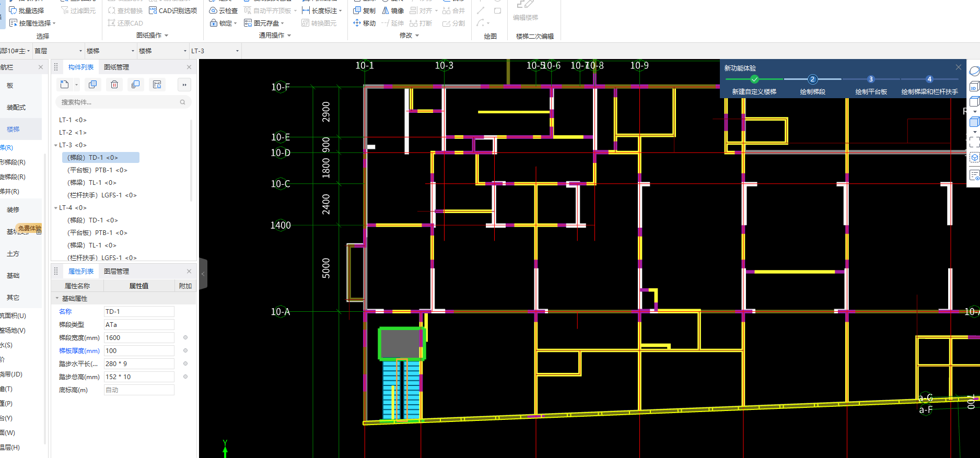Toggle 附加 circle for 梯段宽度 row

[185, 337]
